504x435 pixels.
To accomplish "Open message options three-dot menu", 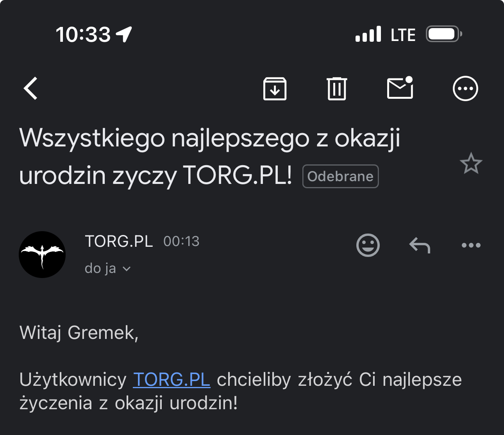I will (471, 245).
